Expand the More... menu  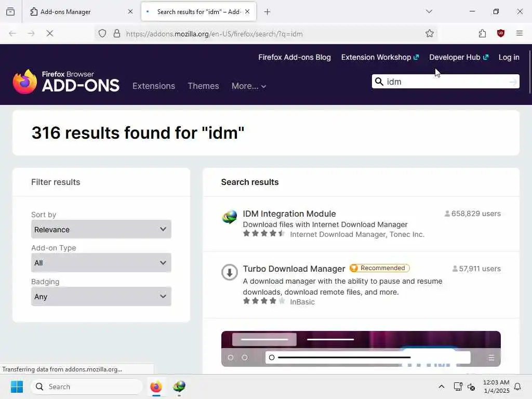click(x=249, y=86)
